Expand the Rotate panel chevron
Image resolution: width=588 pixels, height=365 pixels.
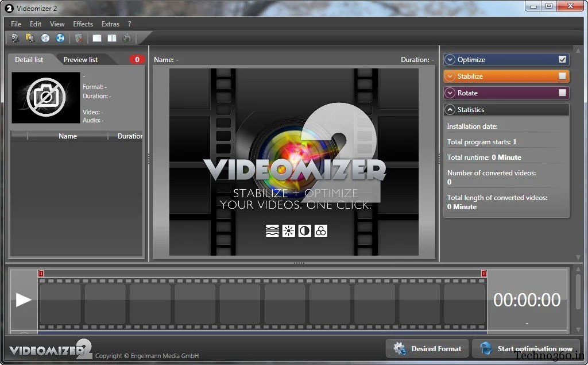click(x=450, y=93)
